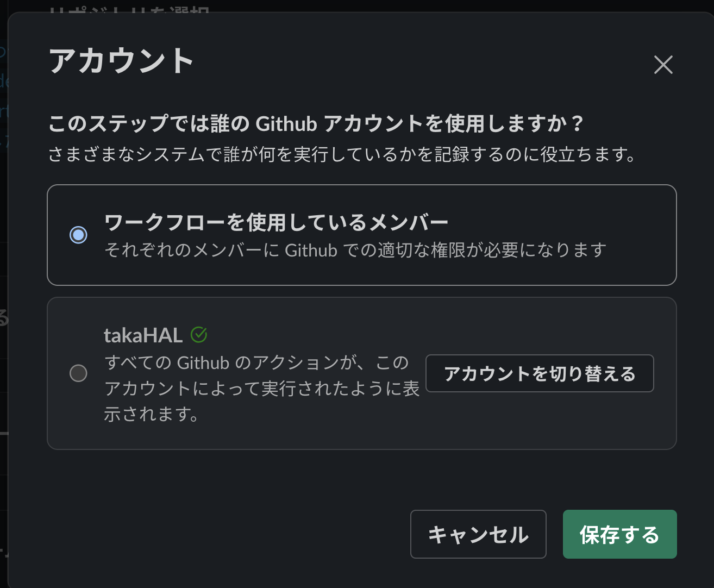714x588 pixels.
Task: Click the Github account question heading
Action: click(315, 124)
